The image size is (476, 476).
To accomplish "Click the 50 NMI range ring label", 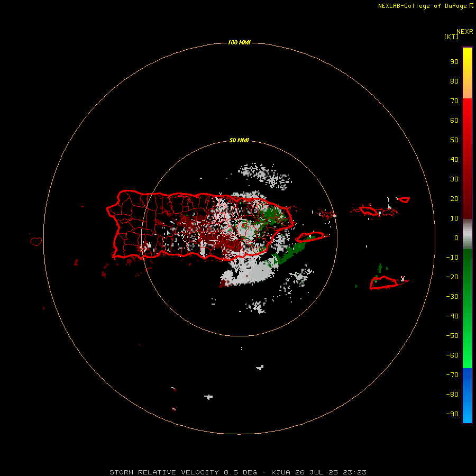I will (239, 140).
